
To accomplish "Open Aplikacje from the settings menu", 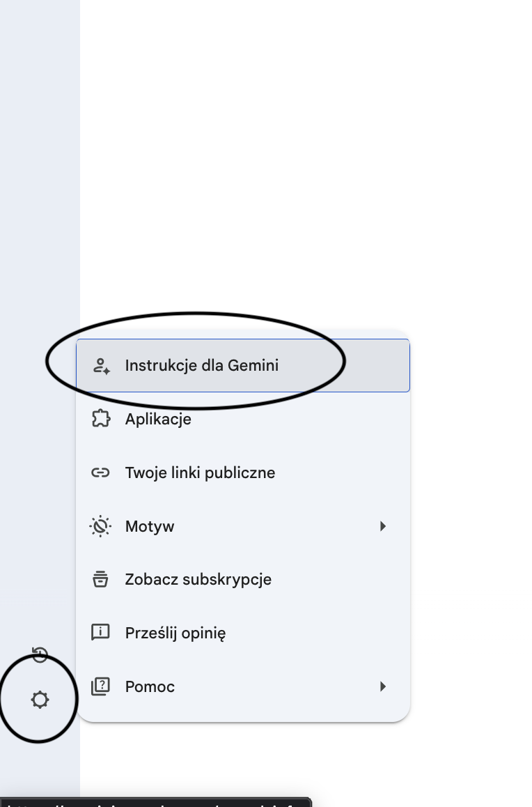I will click(x=158, y=419).
